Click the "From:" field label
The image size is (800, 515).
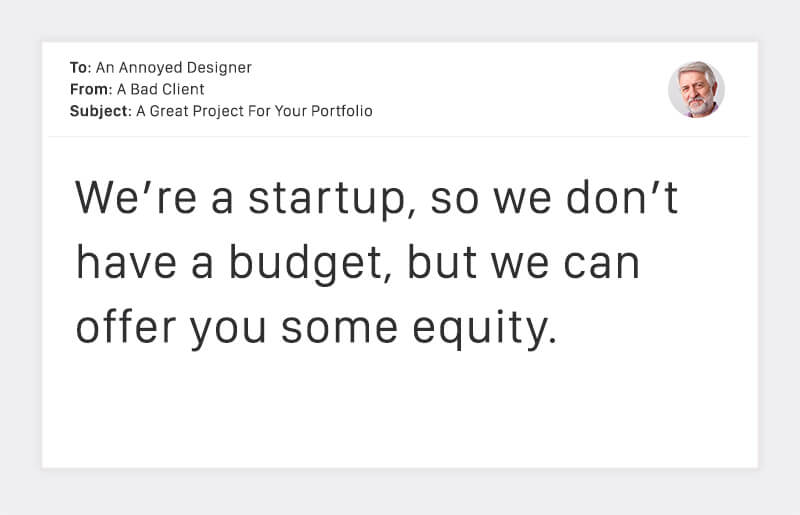90,90
